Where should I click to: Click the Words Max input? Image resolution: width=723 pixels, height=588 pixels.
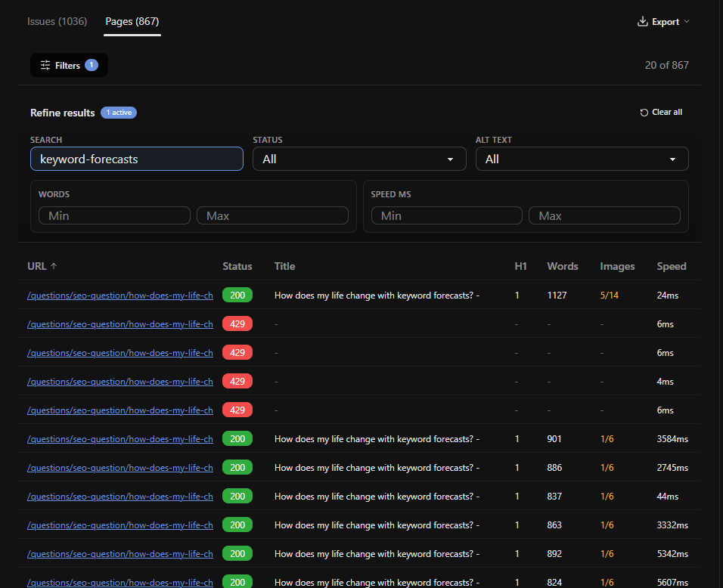pyautogui.click(x=272, y=215)
